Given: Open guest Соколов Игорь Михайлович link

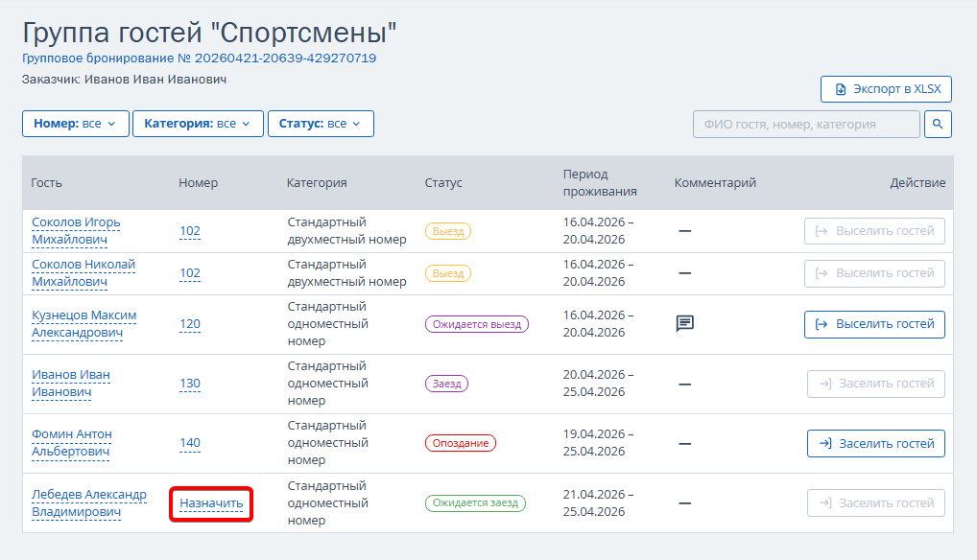Looking at the screenshot, I should (x=76, y=231).
